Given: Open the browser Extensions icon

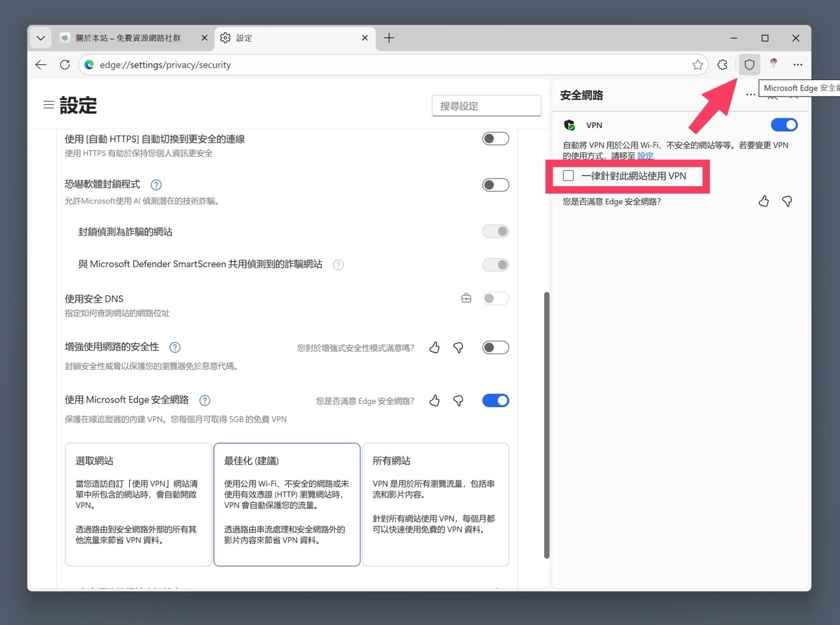Looking at the screenshot, I should coord(723,64).
